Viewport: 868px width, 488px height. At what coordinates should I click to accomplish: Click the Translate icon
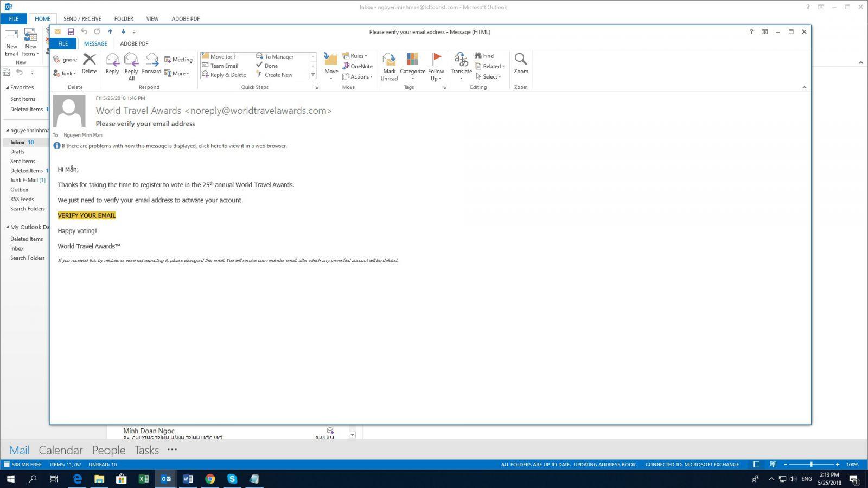pos(461,64)
